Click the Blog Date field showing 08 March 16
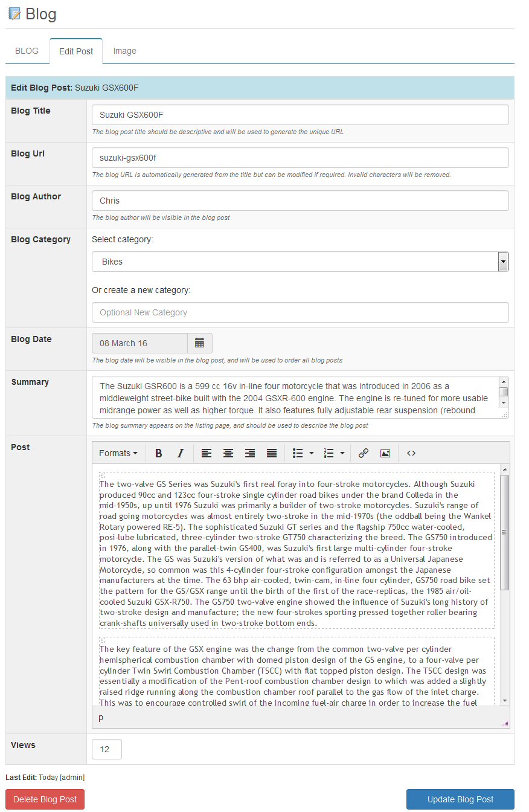Image resolution: width=529 pixels, height=812 pixels. point(139,343)
